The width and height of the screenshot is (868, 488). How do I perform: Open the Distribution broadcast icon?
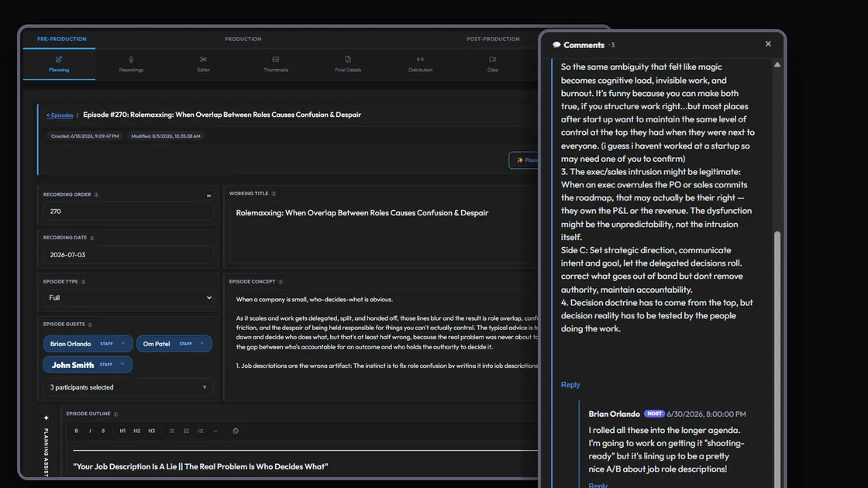pos(420,59)
